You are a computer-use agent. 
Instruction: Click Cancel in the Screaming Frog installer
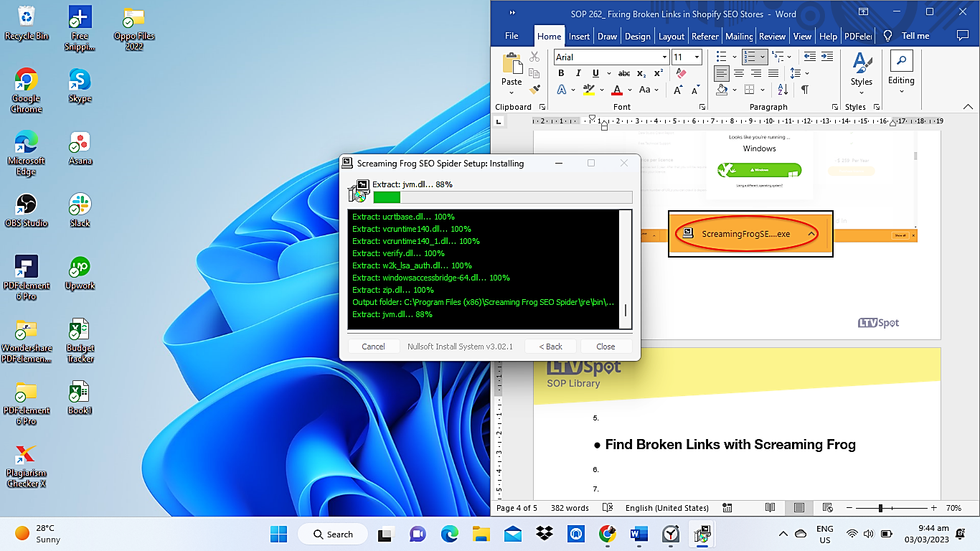point(373,346)
